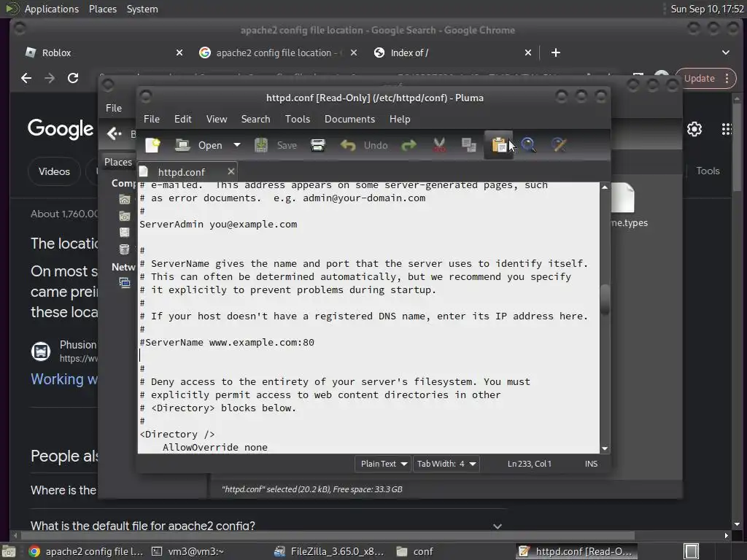Expand Places side pane selector in file manager

pos(118,162)
